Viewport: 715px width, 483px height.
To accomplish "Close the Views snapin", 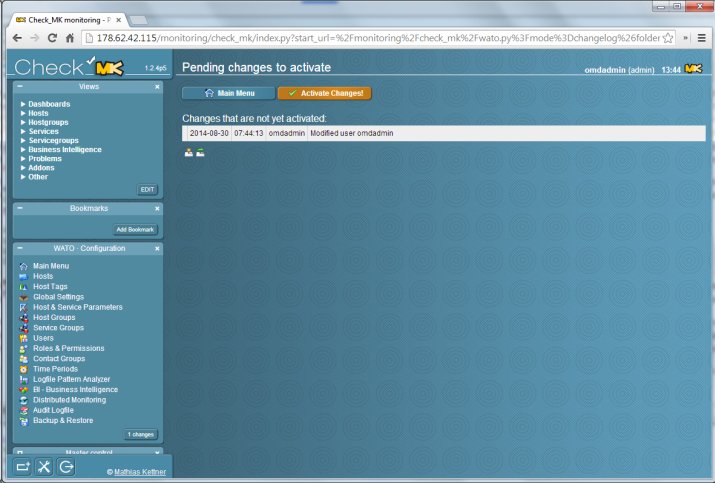I will click(x=157, y=87).
